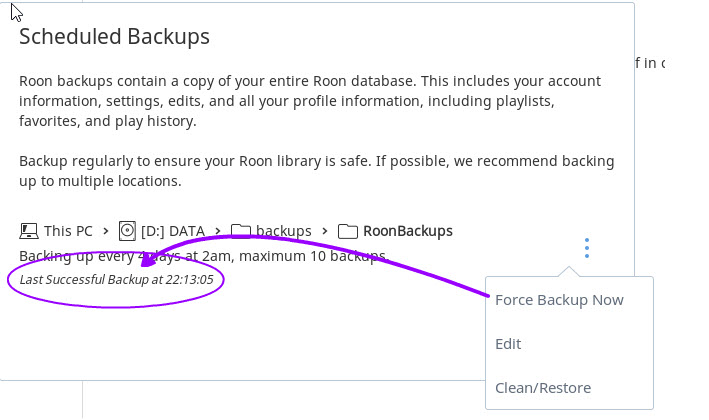Click the multiple locations recommendation paragraph
Screen dimensions: 709x420
[317, 171]
